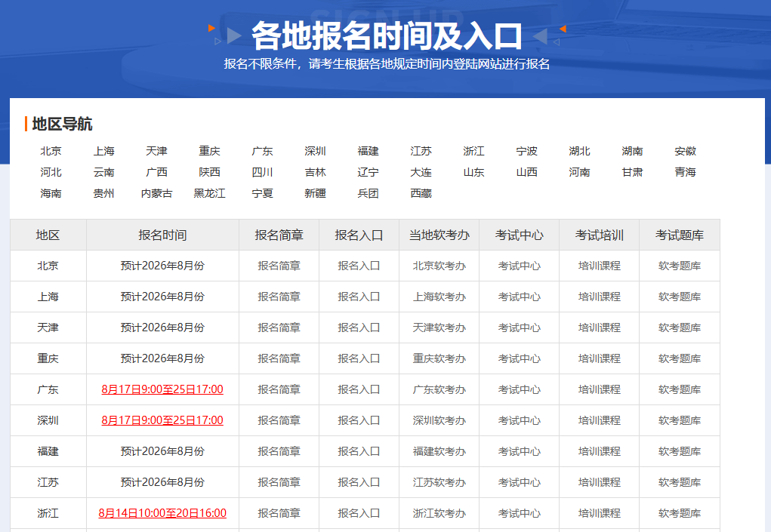Open 报名入口 in the 广东 row
This screenshot has width=771, height=532.
tap(359, 389)
